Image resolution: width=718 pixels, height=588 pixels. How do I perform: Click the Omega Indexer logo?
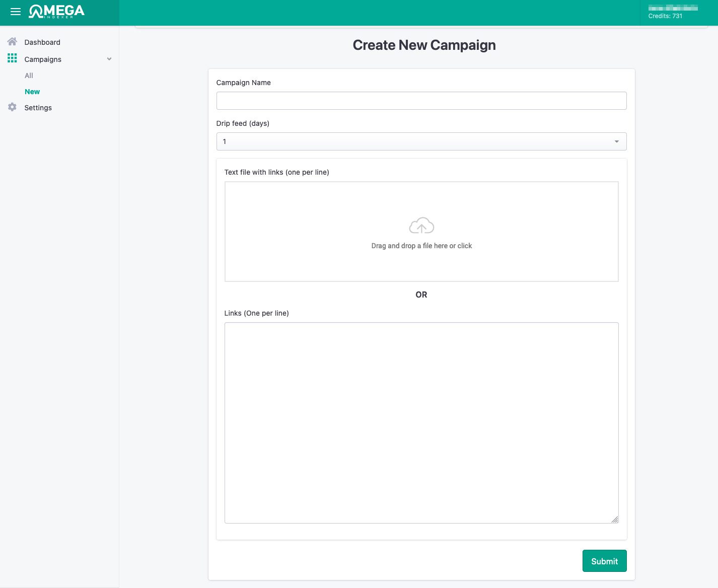[x=56, y=12]
